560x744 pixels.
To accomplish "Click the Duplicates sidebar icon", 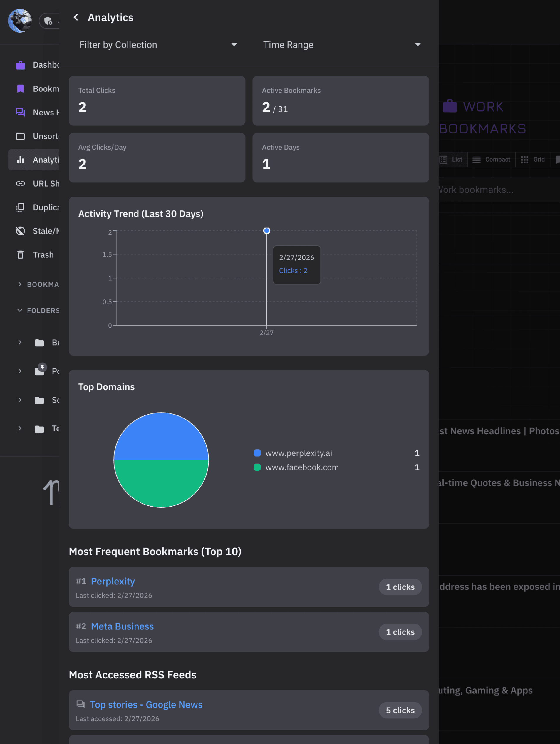I will point(21,207).
